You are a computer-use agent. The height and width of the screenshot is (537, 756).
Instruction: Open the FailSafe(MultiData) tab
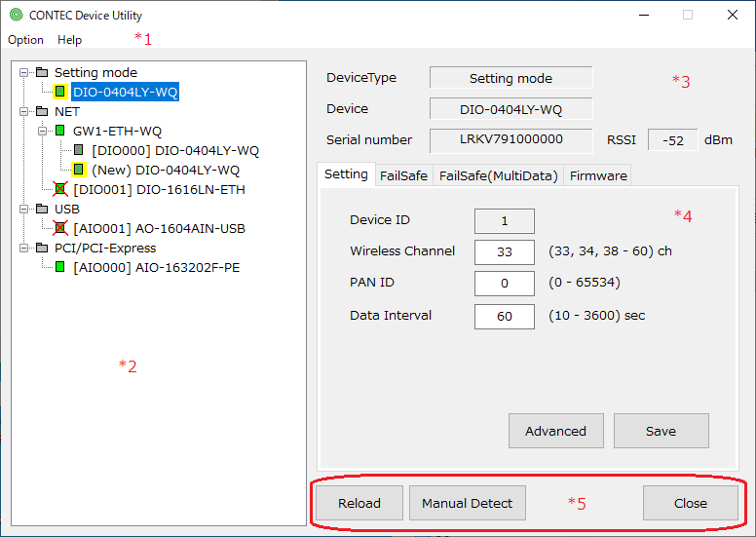[x=498, y=175]
